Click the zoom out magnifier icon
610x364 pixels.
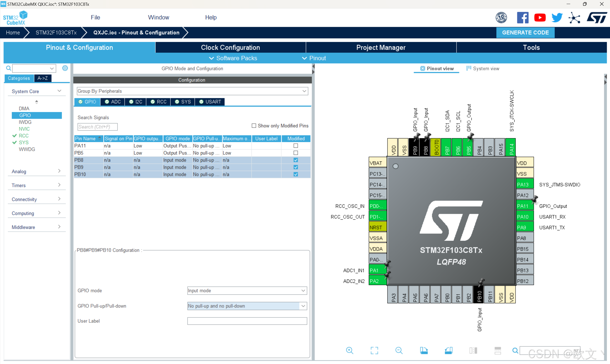[399, 350]
